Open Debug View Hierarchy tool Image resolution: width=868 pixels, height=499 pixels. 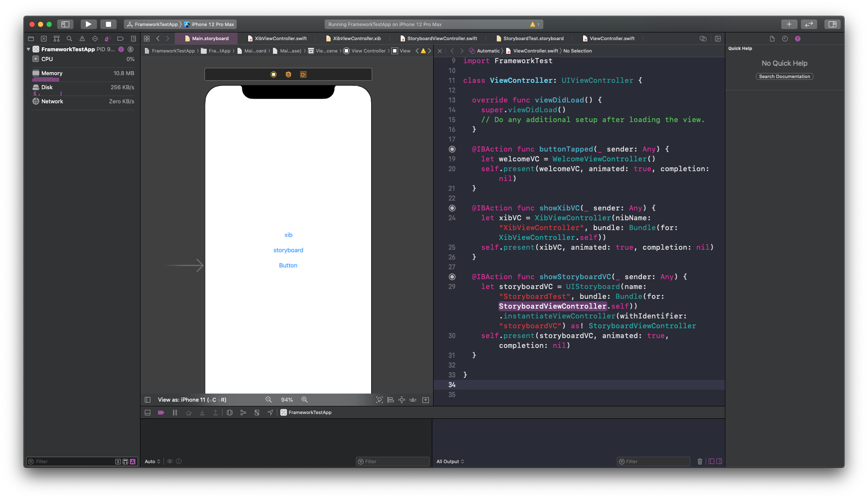[229, 412]
